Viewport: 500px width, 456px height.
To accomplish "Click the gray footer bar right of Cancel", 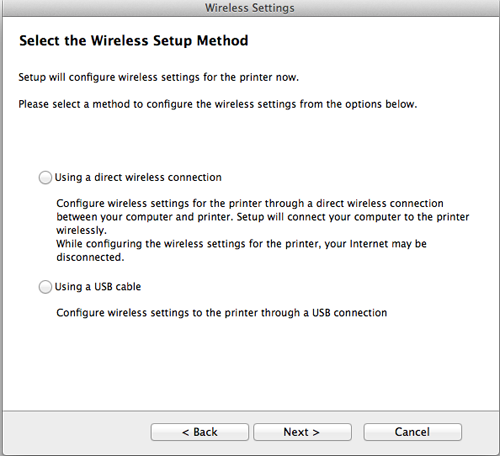I will (x=480, y=432).
